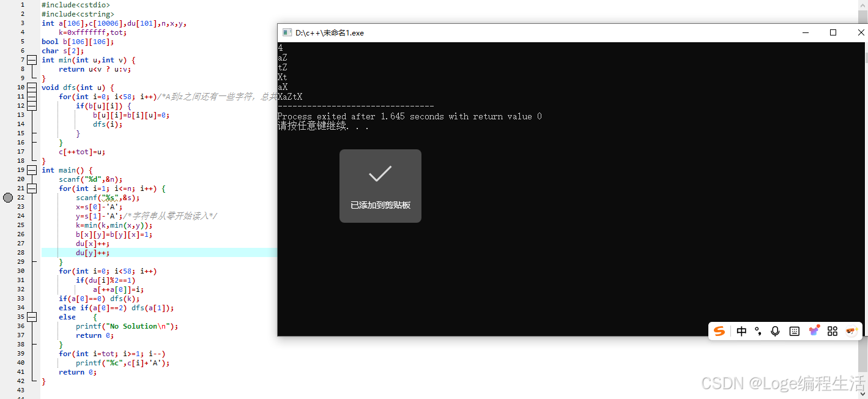The image size is (868, 399).
Task: Click line number 42 in the gutter
Action: coord(21,381)
